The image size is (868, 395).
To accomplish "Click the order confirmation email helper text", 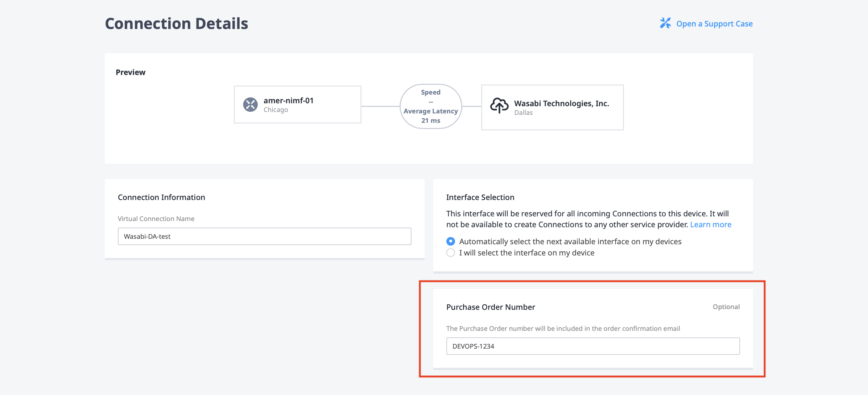I will 563,328.
